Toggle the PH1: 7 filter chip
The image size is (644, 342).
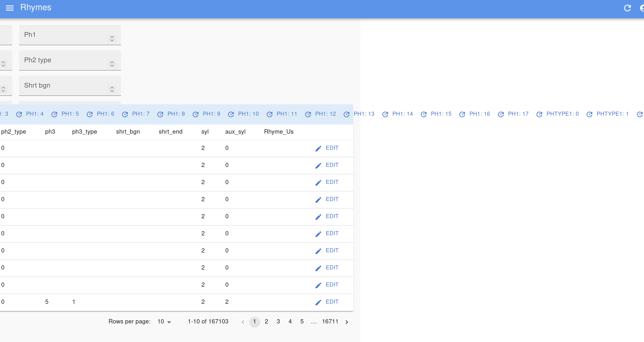[141, 114]
